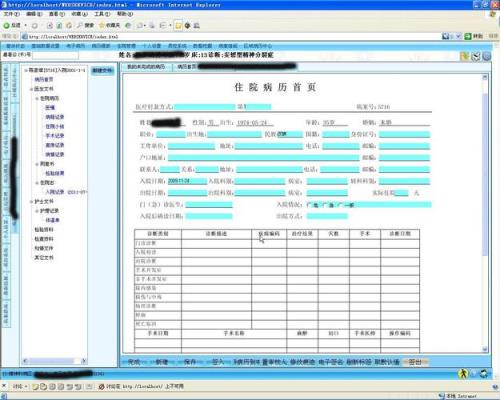
Task: Click the IE Back (后退) button
Action: pos(12,25)
